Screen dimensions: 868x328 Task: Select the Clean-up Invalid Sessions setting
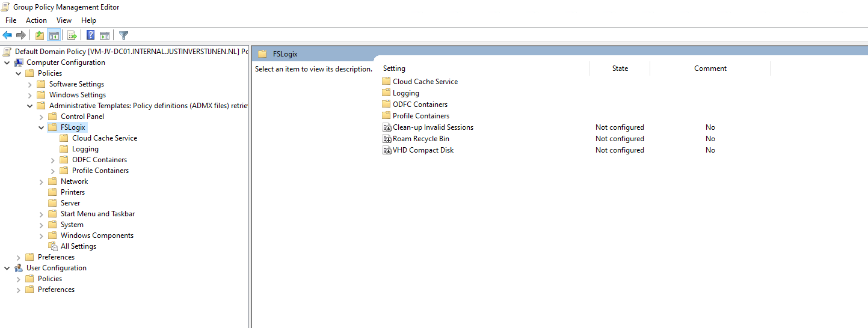tap(433, 127)
